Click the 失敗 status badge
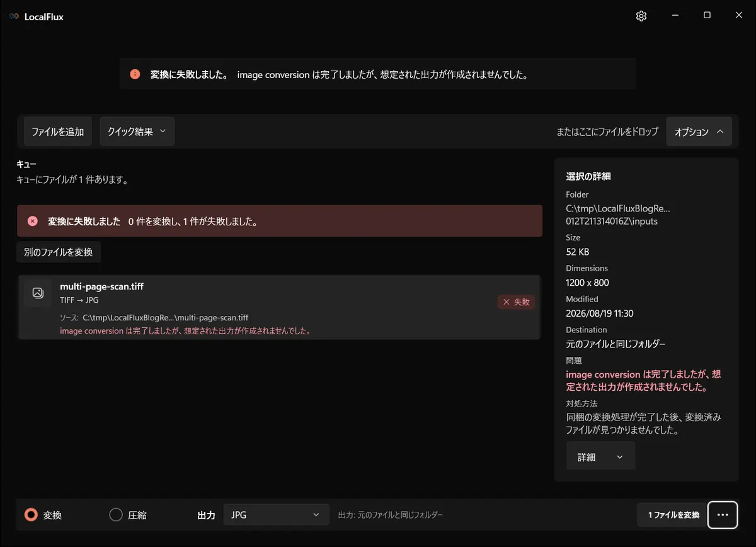Image resolution: width=756 pixels, height=547 pixels. tap(517, 302)
